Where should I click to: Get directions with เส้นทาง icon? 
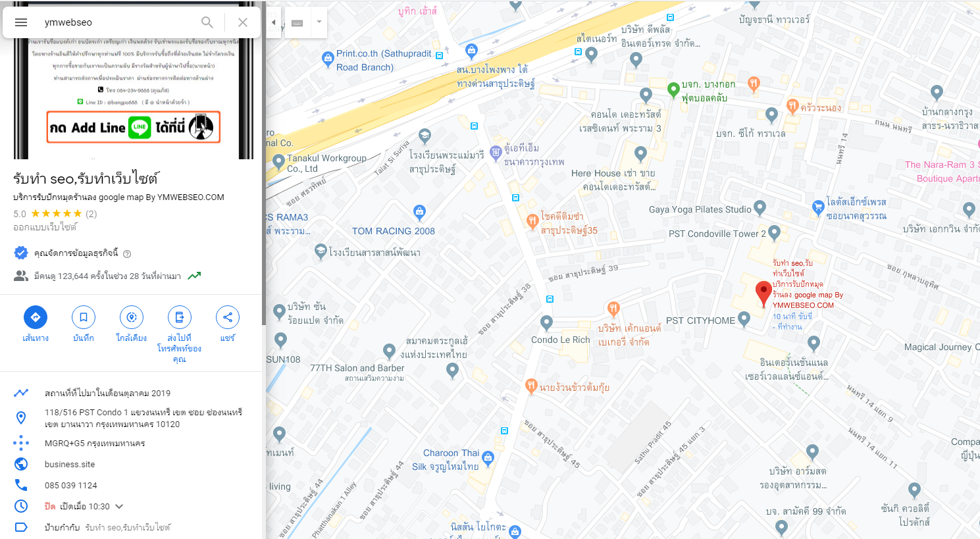coord(36,317)
